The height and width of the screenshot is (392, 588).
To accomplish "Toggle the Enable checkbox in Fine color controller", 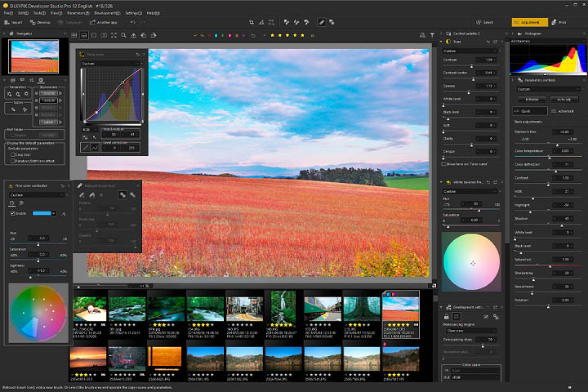I will (13, 213).
